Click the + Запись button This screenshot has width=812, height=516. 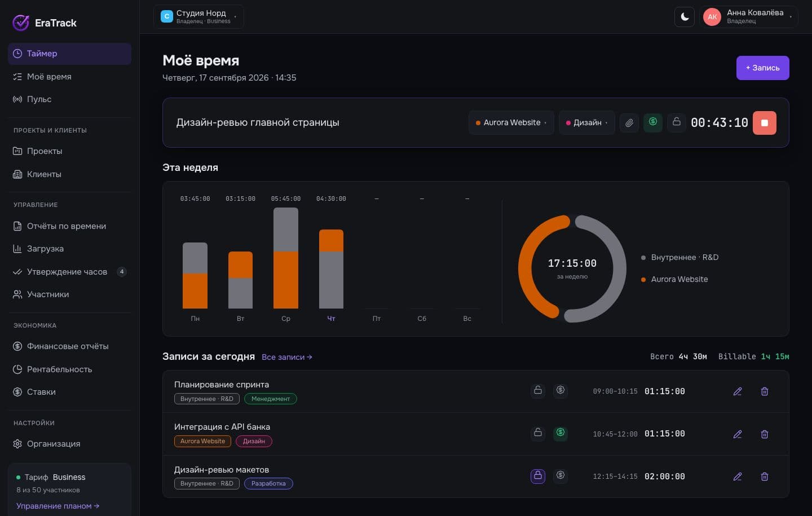coord(762,68)
